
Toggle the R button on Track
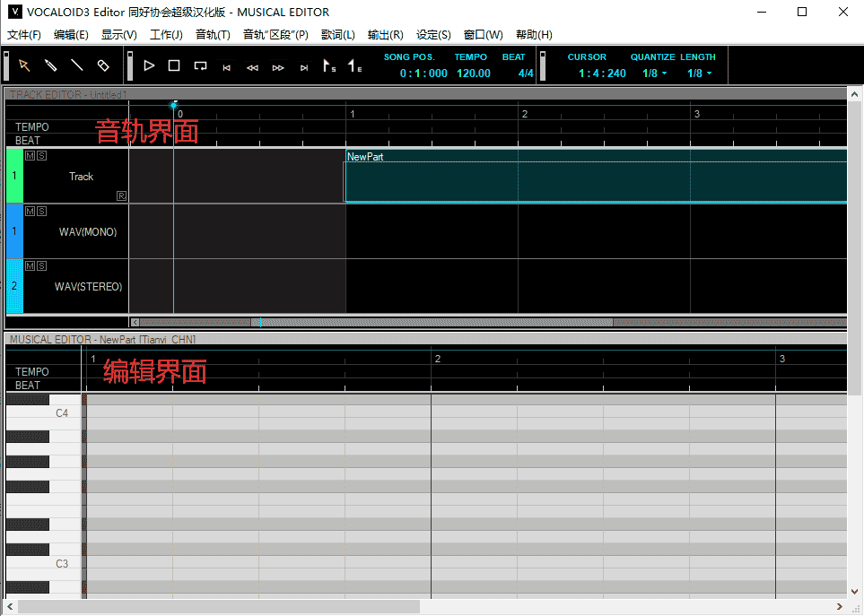121,195
